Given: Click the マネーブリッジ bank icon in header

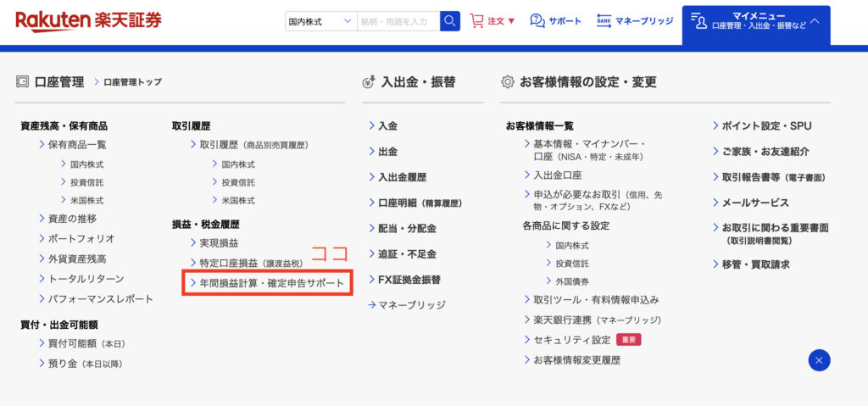Looking at the screenshot, I should pos(604,21).
